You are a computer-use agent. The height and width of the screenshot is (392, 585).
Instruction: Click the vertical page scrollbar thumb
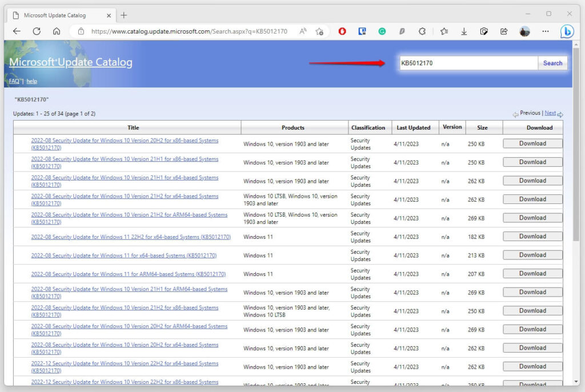click(x=576, y=144)
